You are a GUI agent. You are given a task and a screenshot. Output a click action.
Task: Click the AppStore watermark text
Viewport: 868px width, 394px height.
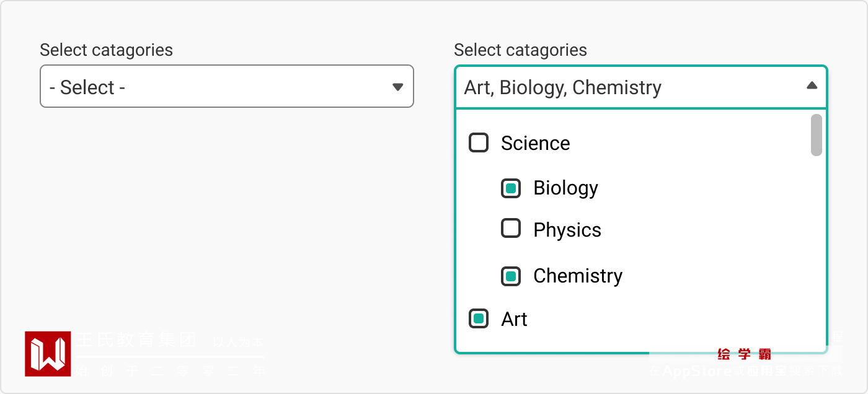coord(697,372)
